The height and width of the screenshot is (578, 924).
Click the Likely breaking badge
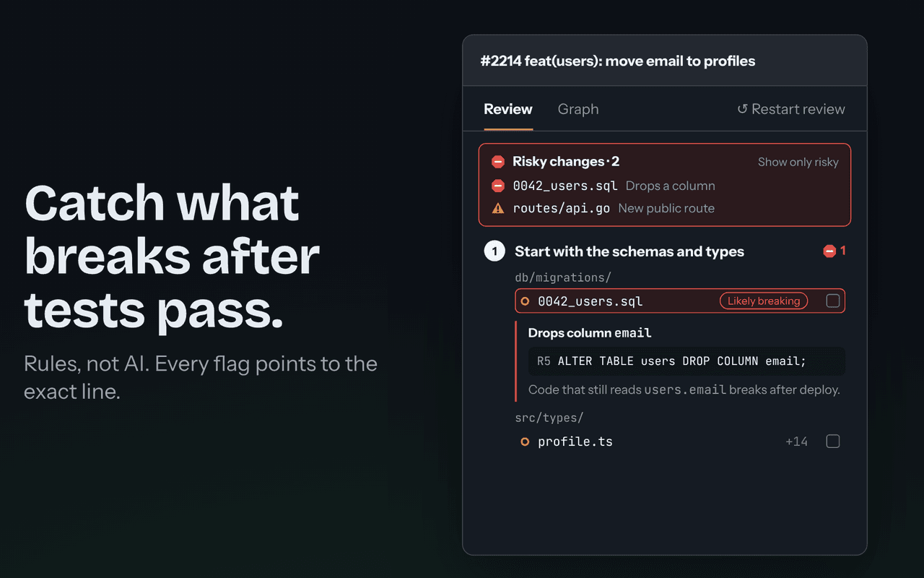coord(764,301)
